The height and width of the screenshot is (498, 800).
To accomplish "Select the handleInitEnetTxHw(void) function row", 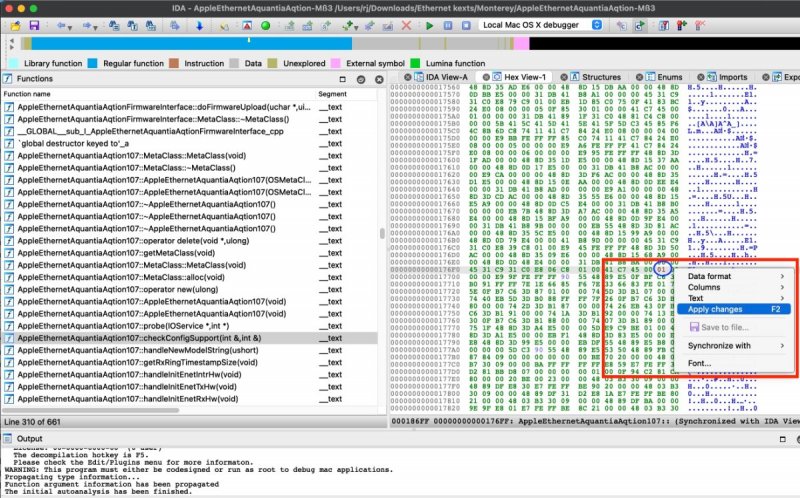I will 190,387.
